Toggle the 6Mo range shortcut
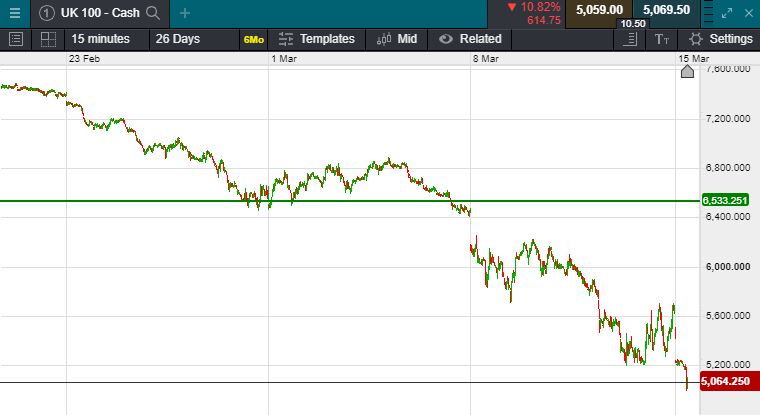 click(253, 40)
